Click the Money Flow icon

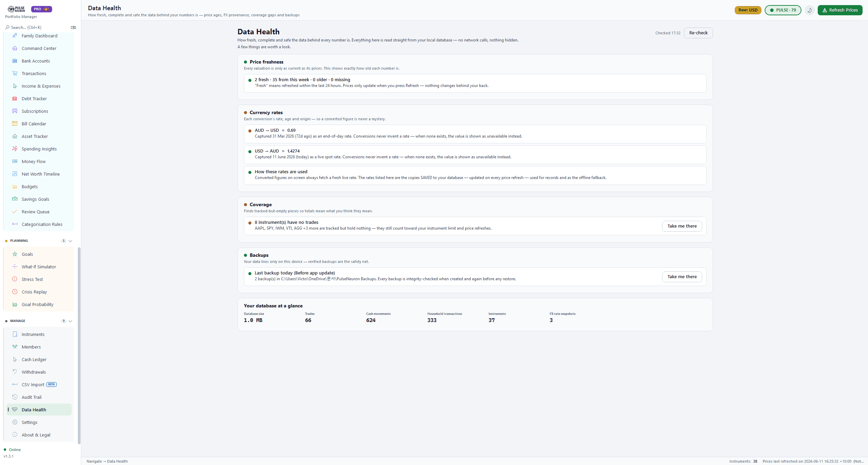pyautogui.click(x=15, y=161)
